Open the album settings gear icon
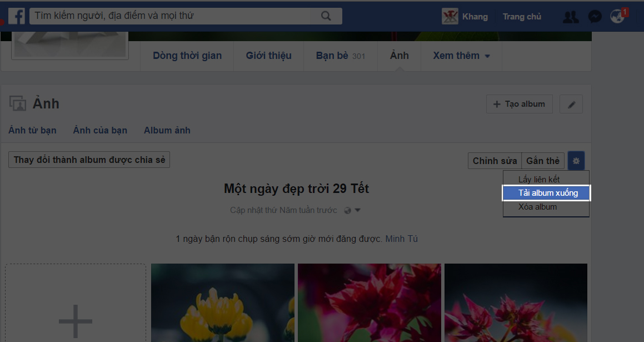This screenshot has height=342, width=644. (x=576, y=160)
